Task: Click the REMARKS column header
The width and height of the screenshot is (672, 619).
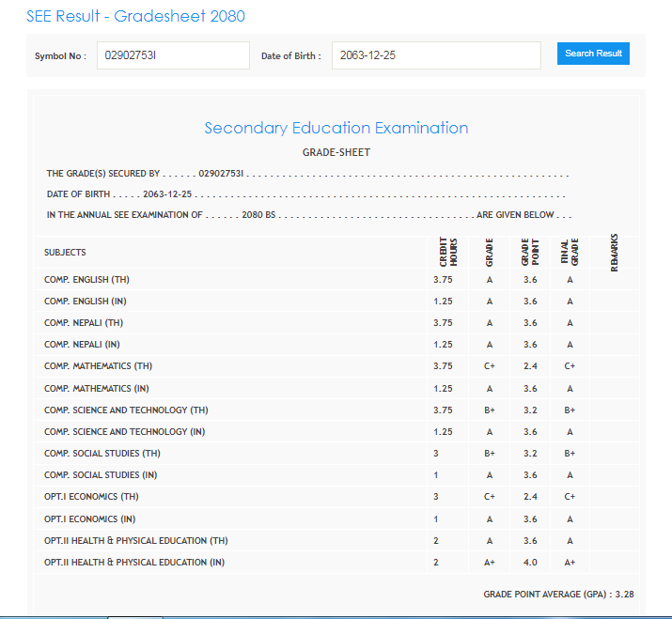Action: (615, 253)
